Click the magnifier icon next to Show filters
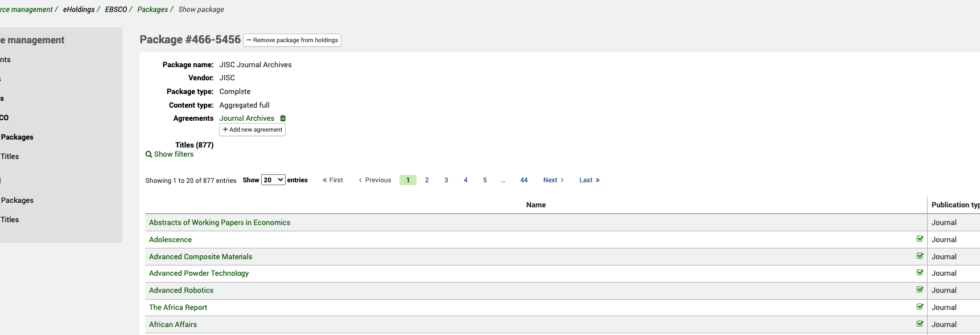The height and width of the screenshot is (335, 980). [149, 154]
